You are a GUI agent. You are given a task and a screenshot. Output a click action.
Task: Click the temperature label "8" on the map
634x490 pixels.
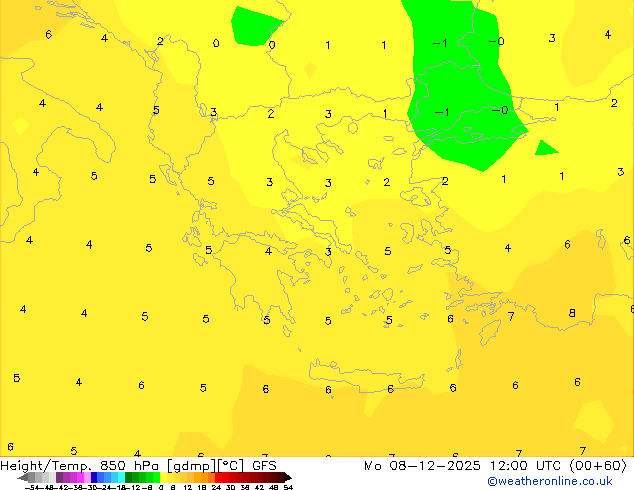tap(572, 313)
